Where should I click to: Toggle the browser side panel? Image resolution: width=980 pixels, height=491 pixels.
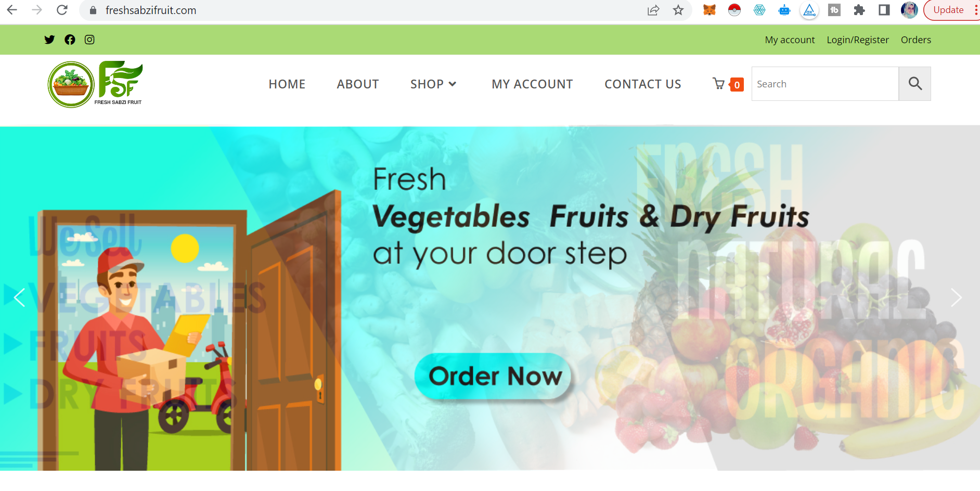(884, 10)
